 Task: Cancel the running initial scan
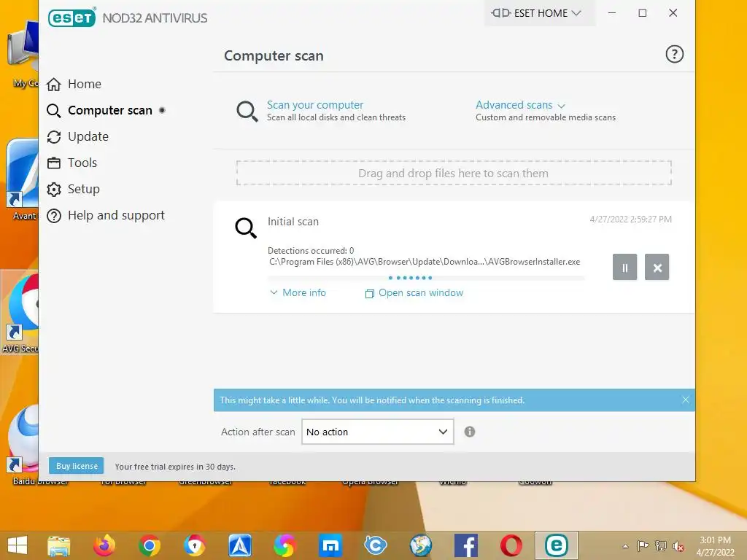pos(657,267)
